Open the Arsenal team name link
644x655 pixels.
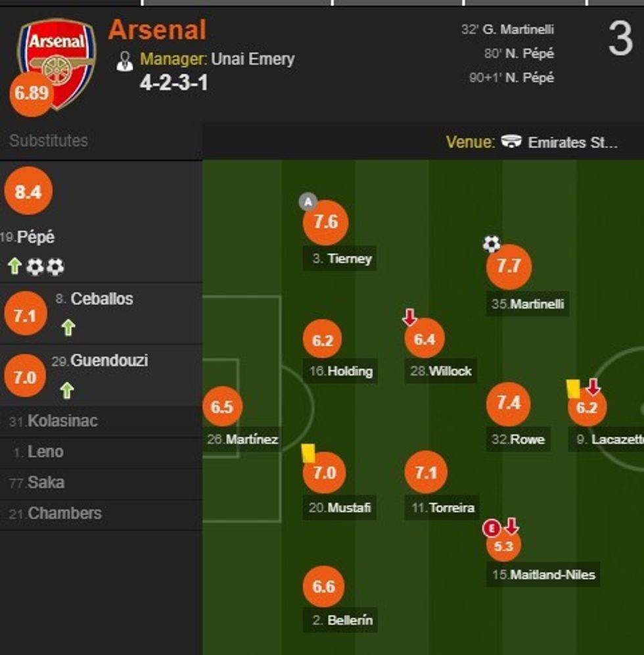pyautogui.click(x=157, y=30)
